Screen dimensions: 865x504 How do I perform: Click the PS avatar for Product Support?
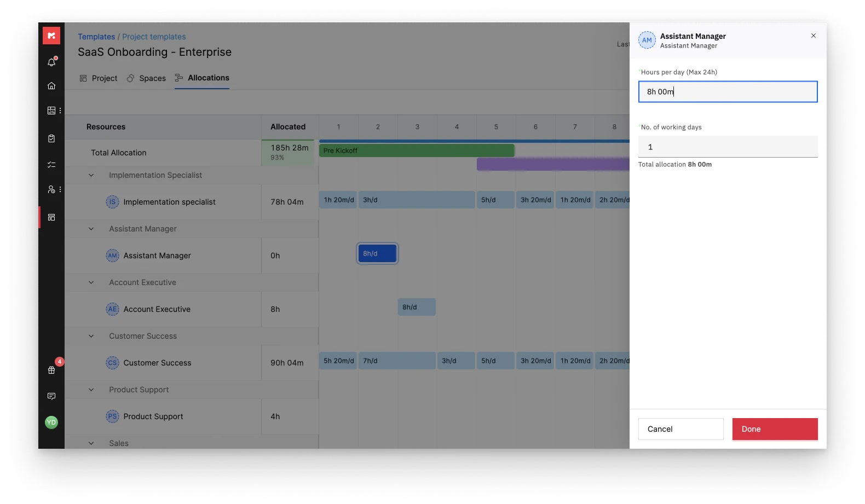(x=112, y=416)
